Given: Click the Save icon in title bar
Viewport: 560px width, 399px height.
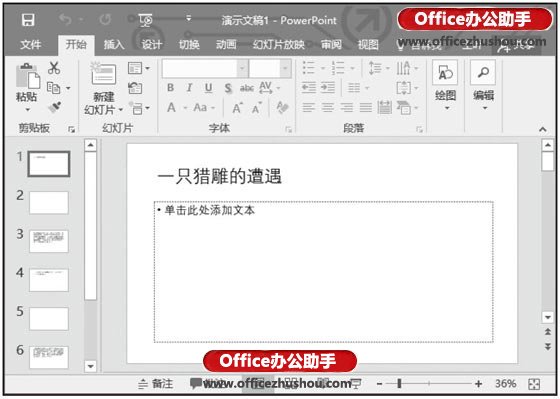Looking at the screenshot, I should click(28, 20).
